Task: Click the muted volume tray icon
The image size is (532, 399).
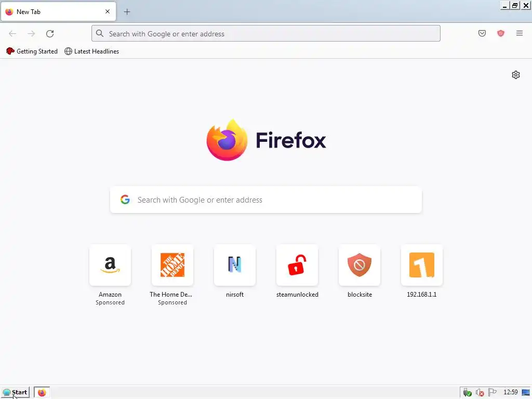Action: (x=480, y=393)
